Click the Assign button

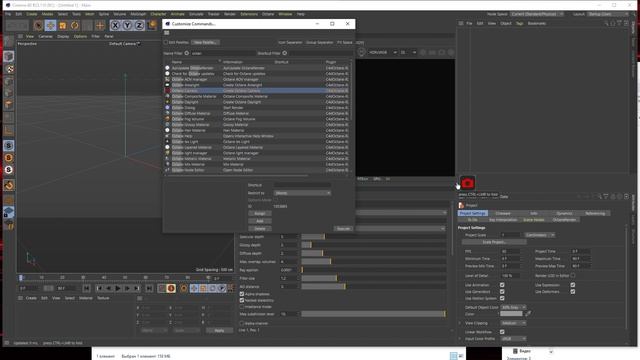[x=260, y=213]
